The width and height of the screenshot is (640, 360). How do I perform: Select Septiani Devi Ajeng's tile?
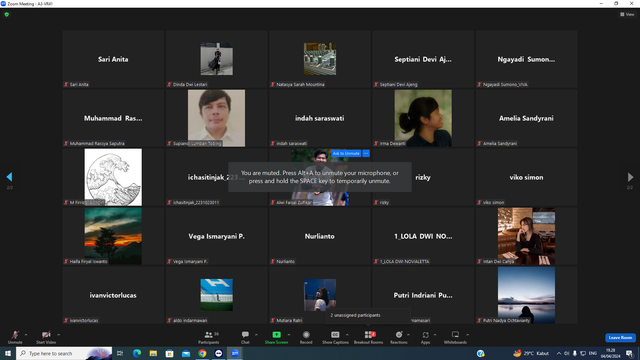423,59
